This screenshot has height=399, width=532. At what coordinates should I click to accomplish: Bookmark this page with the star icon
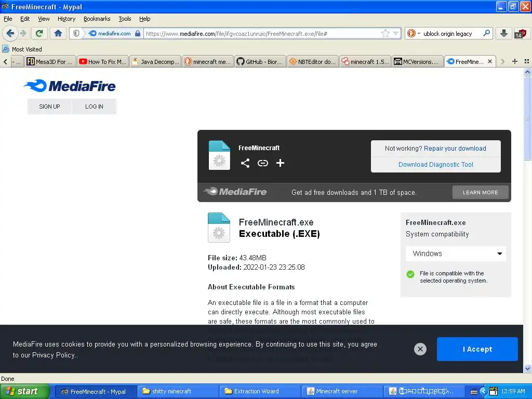[x=385, y=33]
